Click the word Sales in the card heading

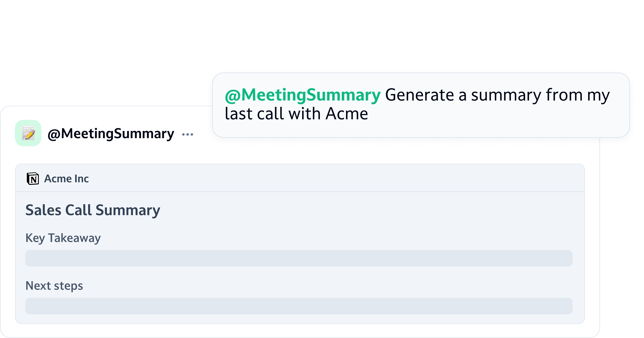click(43, 210)
